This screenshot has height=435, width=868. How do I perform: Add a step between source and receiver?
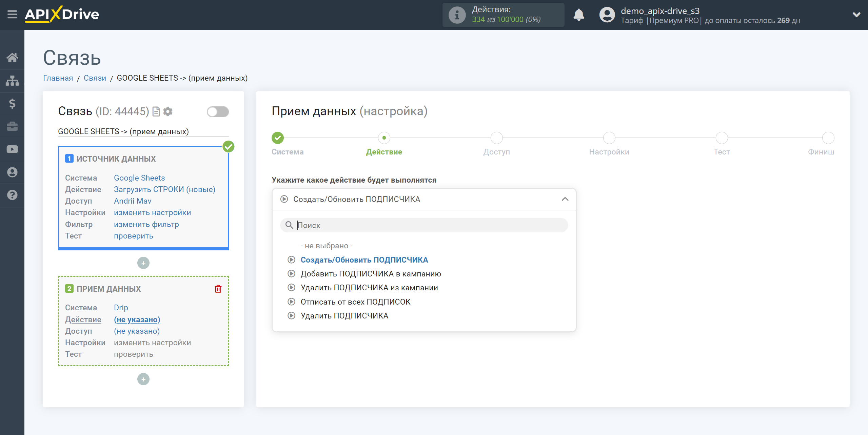(x=143, y=263)
